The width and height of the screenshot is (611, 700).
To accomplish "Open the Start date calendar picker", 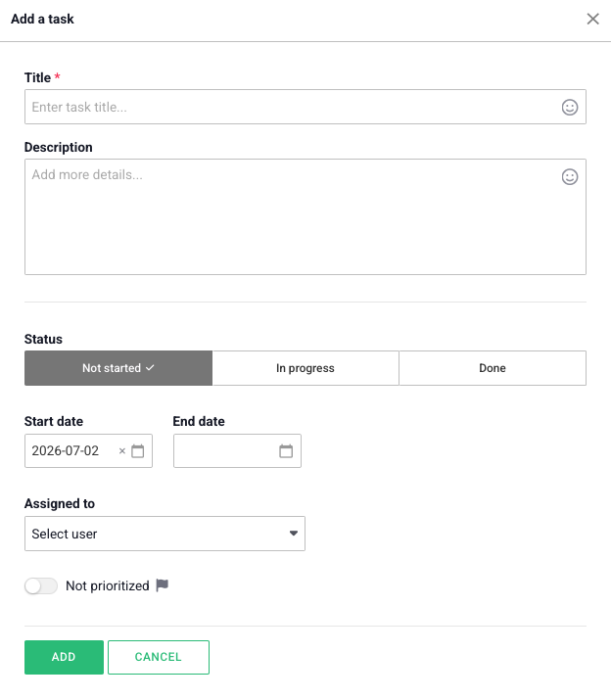I will 137,451.
